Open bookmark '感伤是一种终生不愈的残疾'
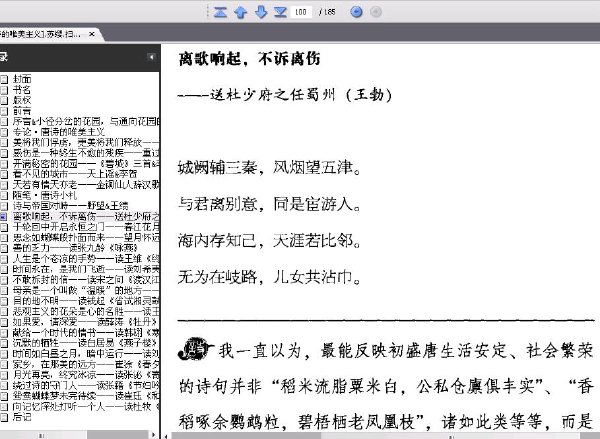This screenshot has width=600, height=439. click(x=86, y=153)
